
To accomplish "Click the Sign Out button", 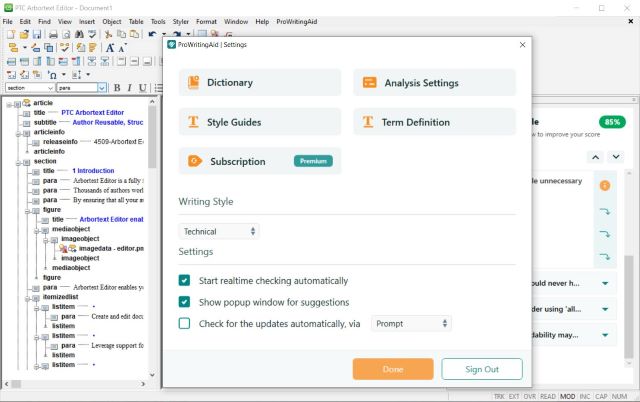I will 482,369.
